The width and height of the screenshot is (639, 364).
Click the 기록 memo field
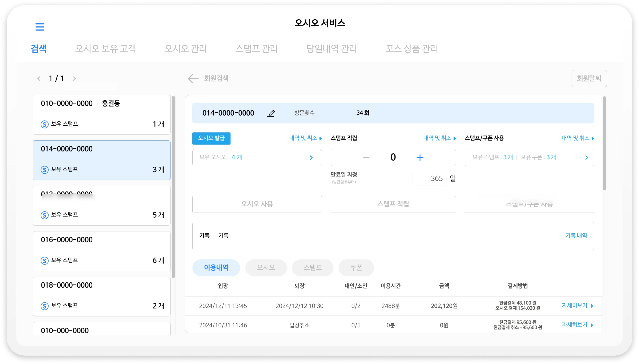[x=393, y=236]
